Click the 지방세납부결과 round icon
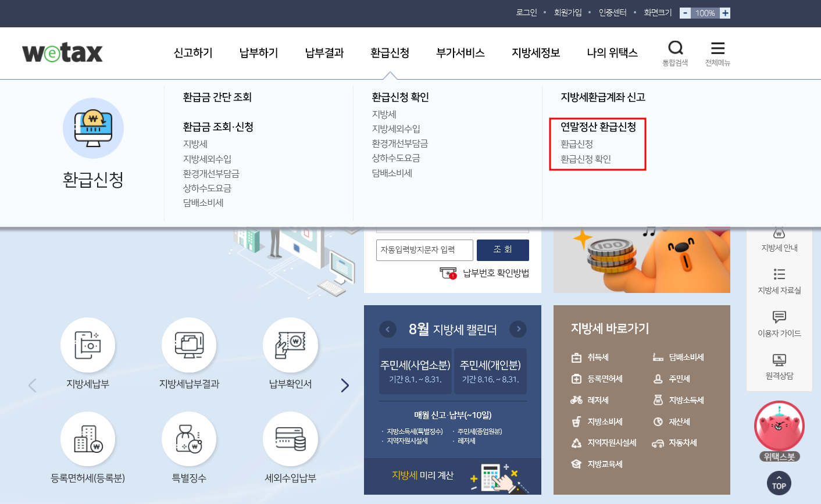 (x=189, y=345)
